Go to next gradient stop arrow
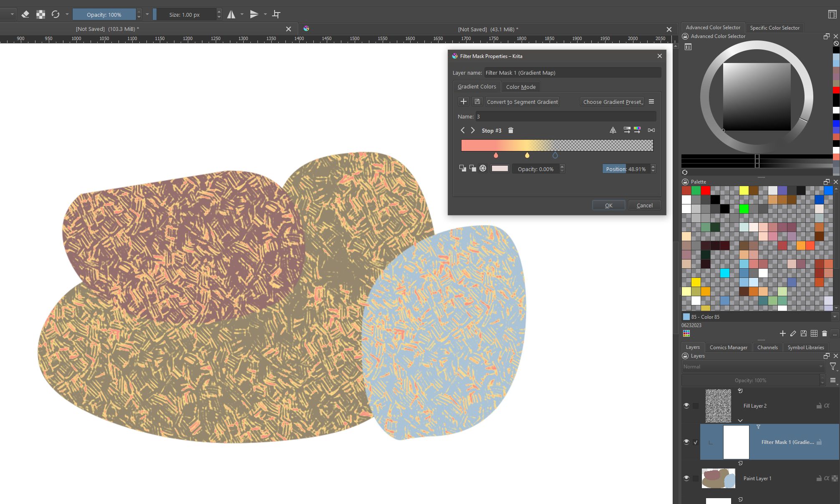Image resolution: width=840 pixels, height=504 pixels. pyautogui.click(x=473, y=131)
